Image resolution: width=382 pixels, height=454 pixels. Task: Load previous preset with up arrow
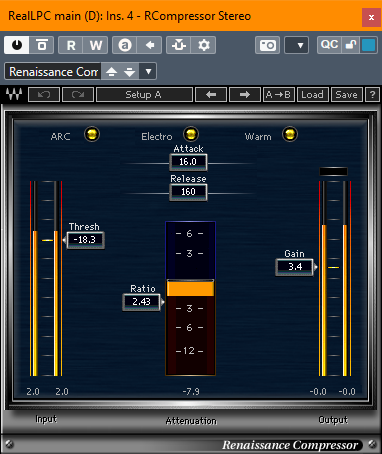112,72
